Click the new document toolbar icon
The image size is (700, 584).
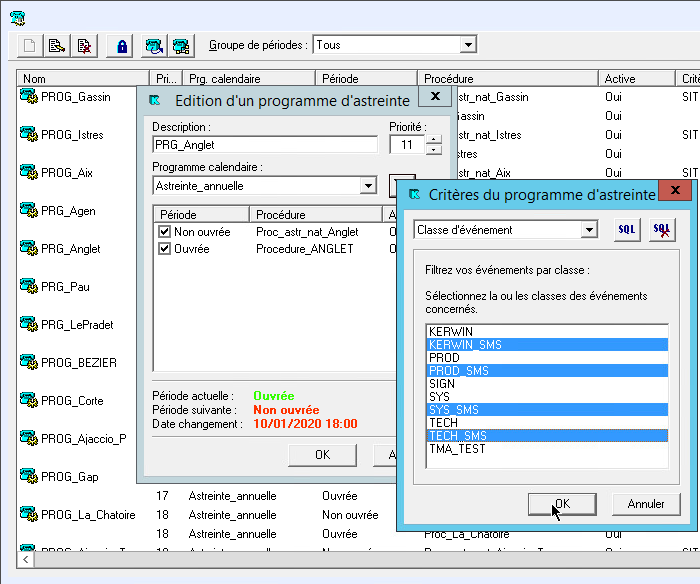pyautogui.click(x=30, y=46)
